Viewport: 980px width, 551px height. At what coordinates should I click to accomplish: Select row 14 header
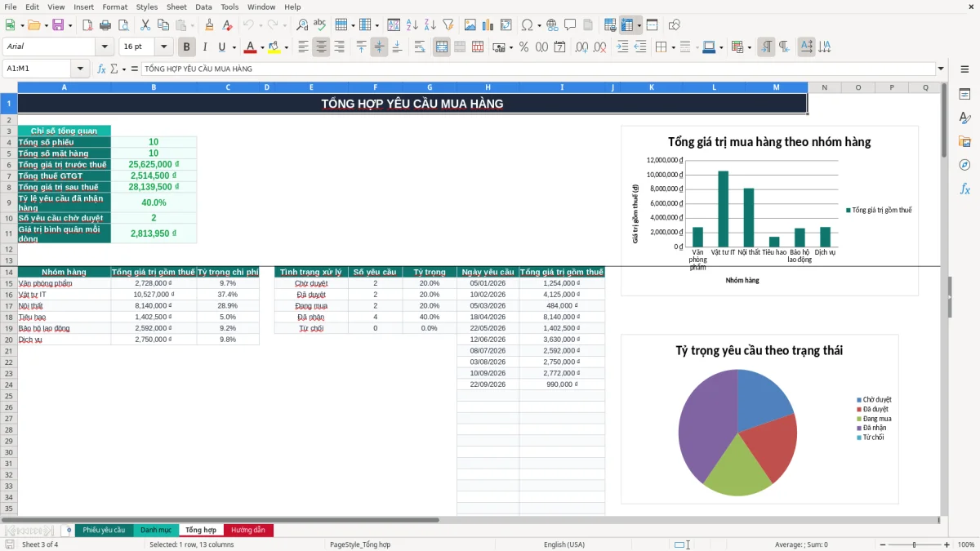[x=8, y=272]
